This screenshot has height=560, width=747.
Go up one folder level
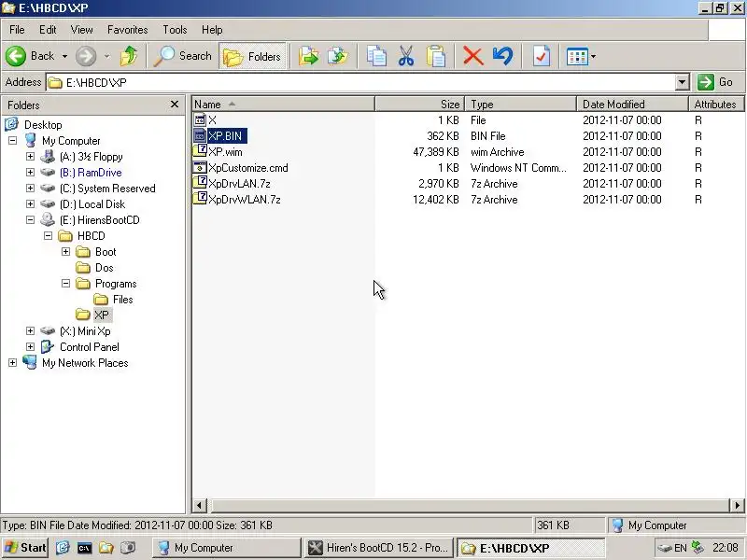click(129, 56)
